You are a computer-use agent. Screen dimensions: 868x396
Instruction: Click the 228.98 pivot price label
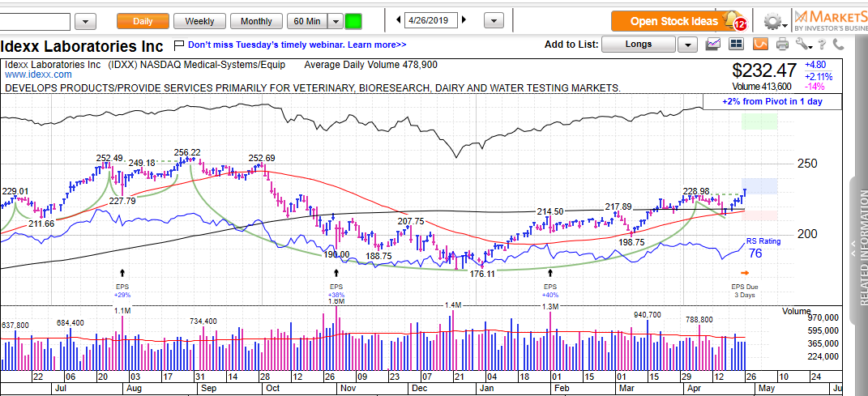click(x=696, y=191)
